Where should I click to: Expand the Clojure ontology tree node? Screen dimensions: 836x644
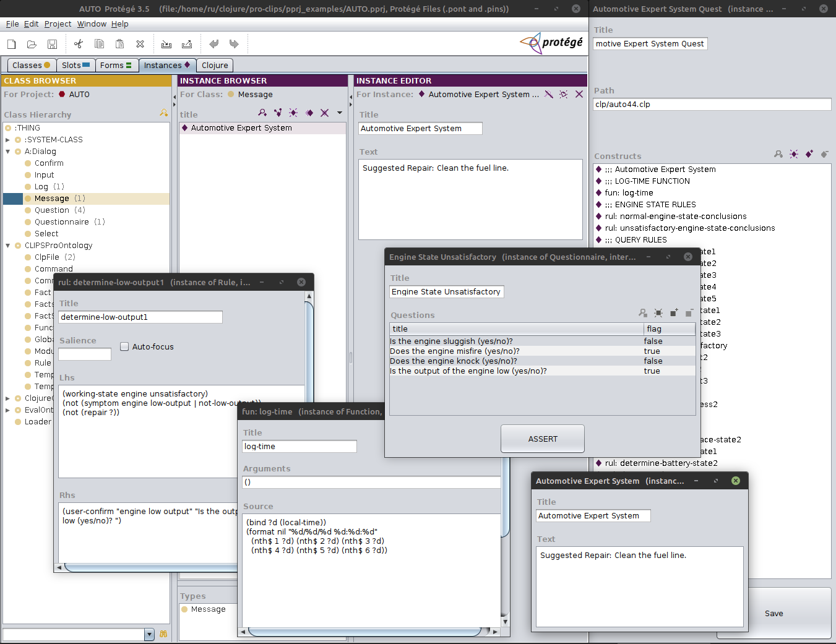(7, 398)
